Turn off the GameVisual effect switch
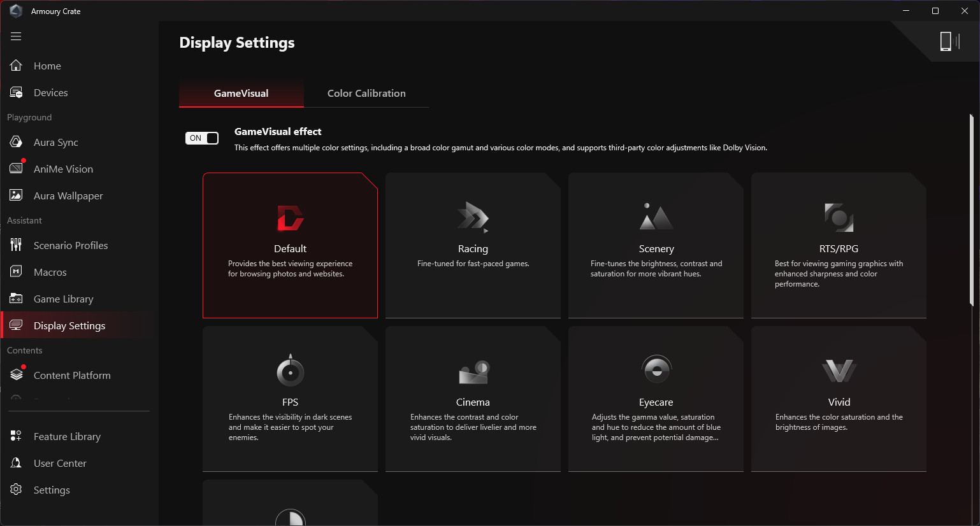 click(202, 138)
